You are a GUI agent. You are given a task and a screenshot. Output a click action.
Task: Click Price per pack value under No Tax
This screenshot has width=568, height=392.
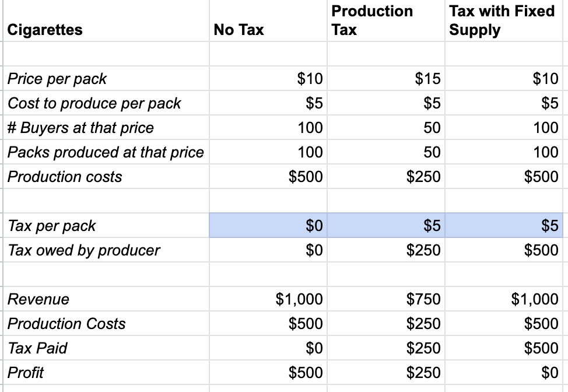coord(268,78)
